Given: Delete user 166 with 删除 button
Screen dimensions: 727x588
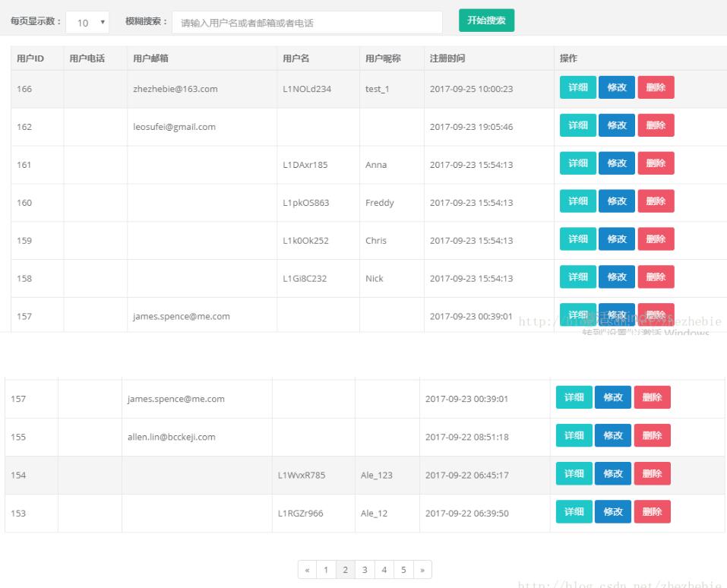Looking at the screenshot, I should pos(656,87).
